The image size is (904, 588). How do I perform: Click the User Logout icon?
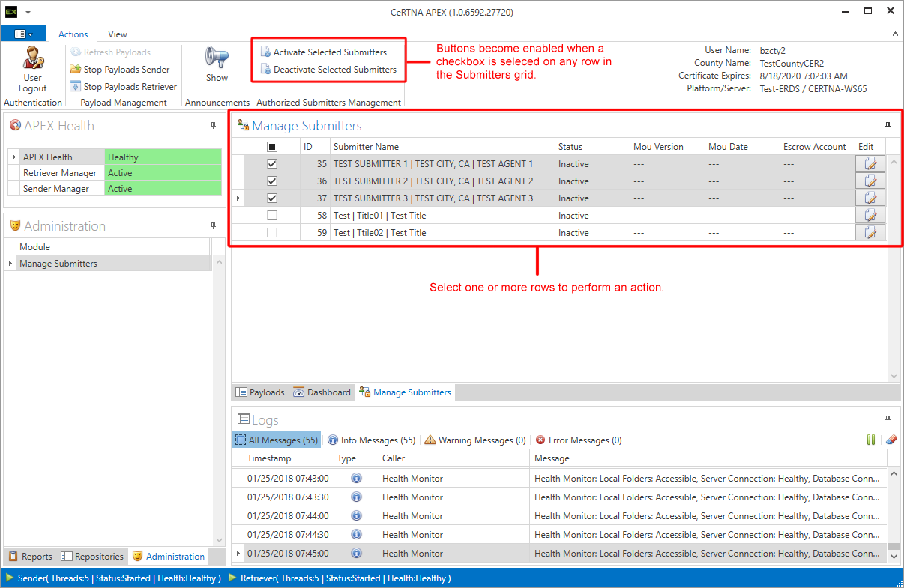pos(32,58)
